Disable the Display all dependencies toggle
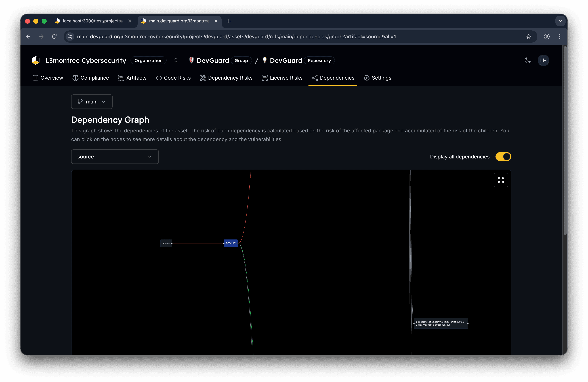This screenshot has width=588, height=382. coord(503,157)
